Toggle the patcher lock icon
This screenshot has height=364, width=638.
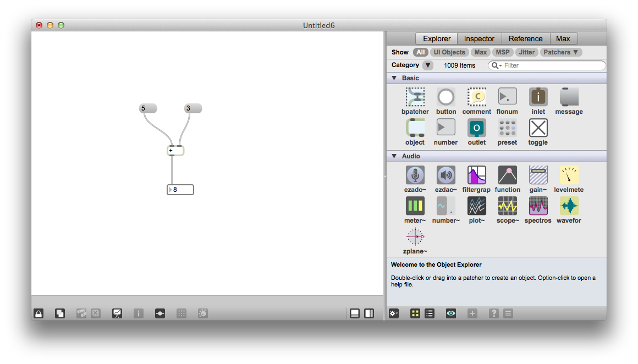click(x=38, y=313)
